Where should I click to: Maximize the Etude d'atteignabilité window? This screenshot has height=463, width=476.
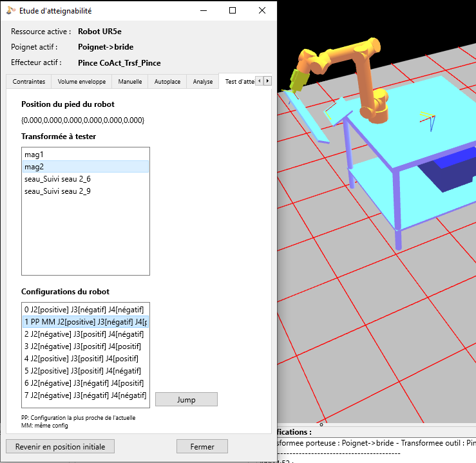pyautogui.click(x=233, y=10)
